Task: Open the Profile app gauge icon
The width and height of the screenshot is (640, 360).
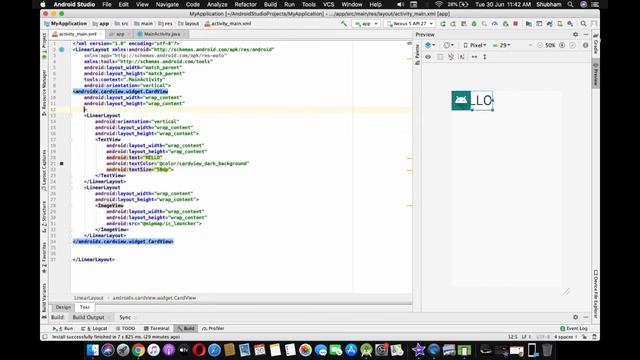Action: [495, 24]
